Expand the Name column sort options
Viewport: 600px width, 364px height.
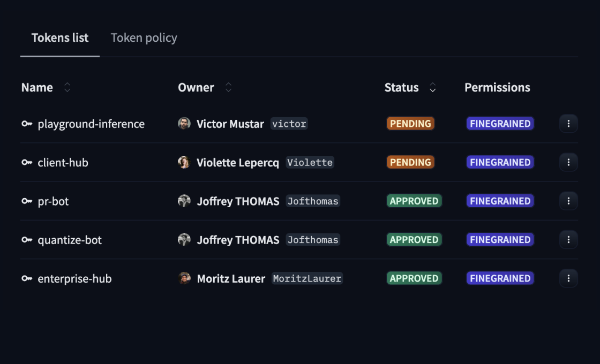[x=67, y=87]
